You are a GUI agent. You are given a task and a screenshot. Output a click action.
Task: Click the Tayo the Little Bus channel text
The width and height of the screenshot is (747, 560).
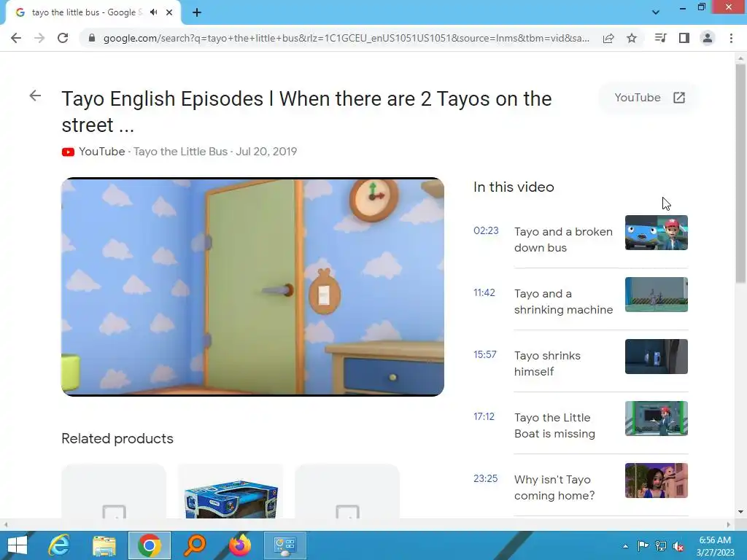coord(181,152)
